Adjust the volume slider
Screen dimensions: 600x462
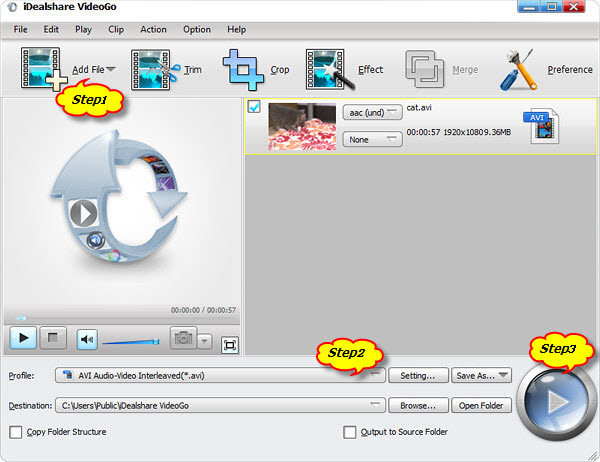[131, 341]
